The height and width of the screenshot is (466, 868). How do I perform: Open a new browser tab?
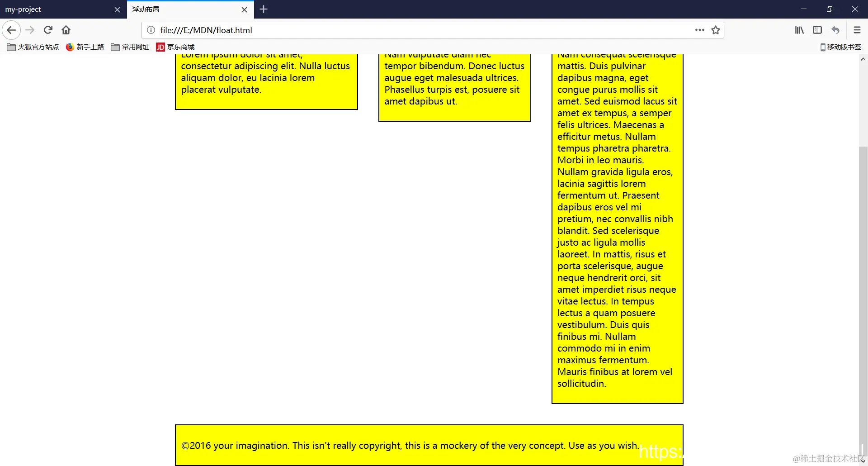tap(264, 9)
